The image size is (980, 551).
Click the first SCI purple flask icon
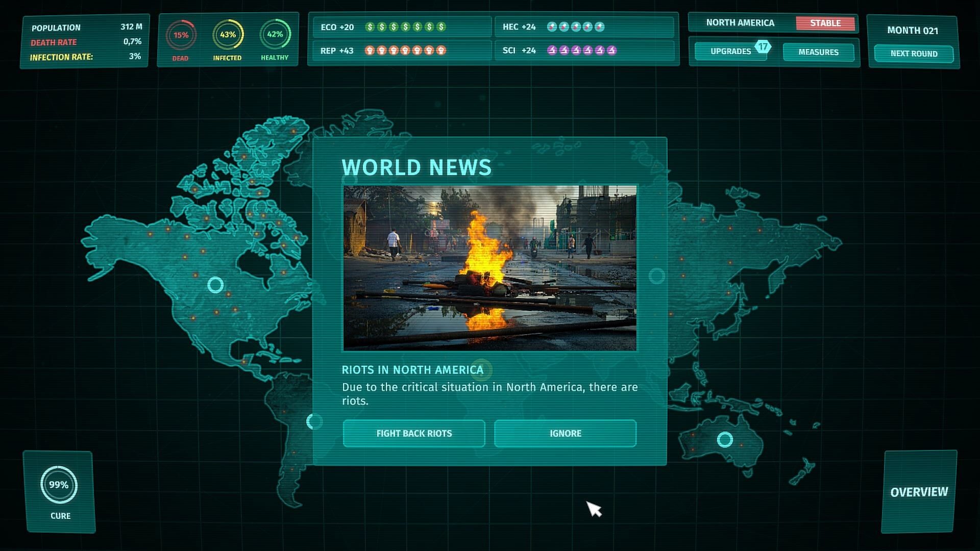pyautogui.click(x=552, y=51)
